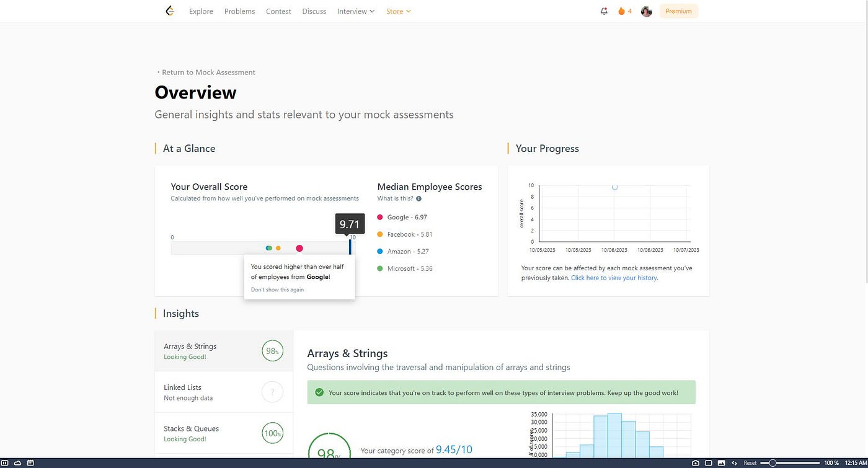Click the Premium button
Viewport: 868px width, 468px height.
coord(678,11)
